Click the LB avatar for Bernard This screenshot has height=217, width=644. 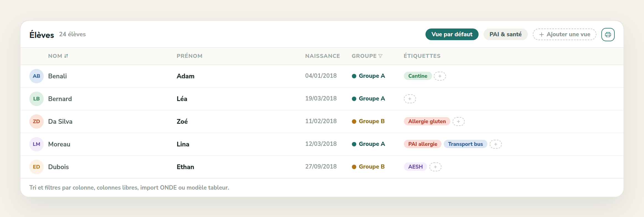[37, 99]
